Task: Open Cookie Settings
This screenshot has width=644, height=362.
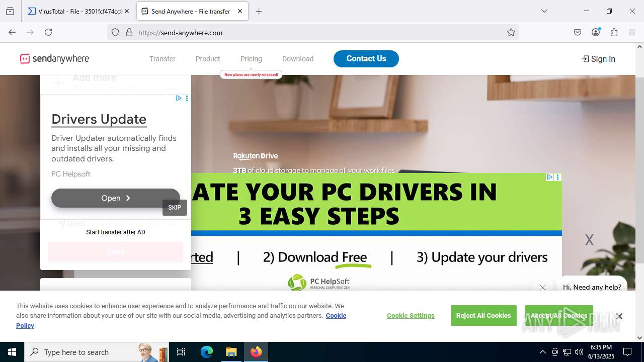Action: (411, 315)
